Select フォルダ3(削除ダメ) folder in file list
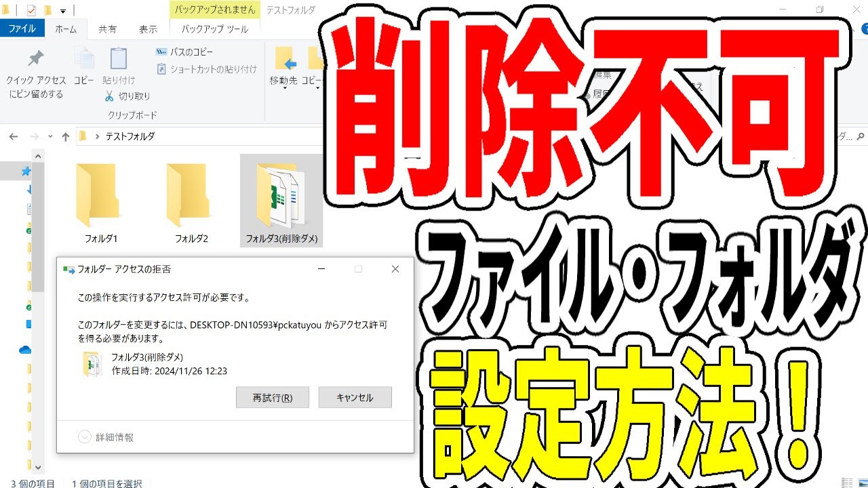868x488 pixels. point(281,201)
